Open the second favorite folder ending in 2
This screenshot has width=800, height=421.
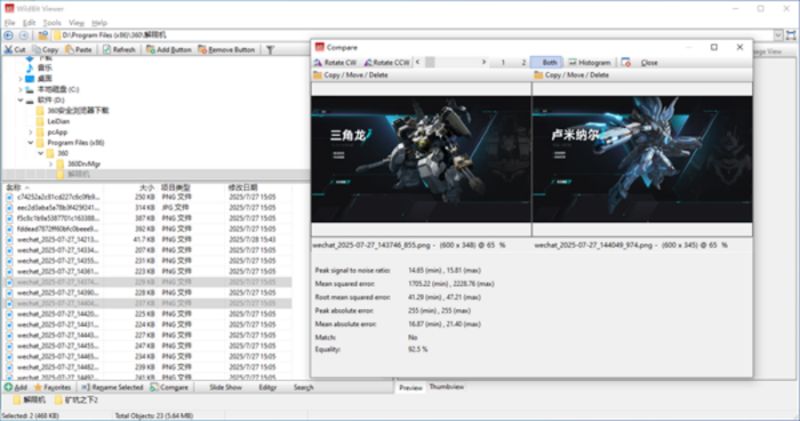tap(76, 400)
